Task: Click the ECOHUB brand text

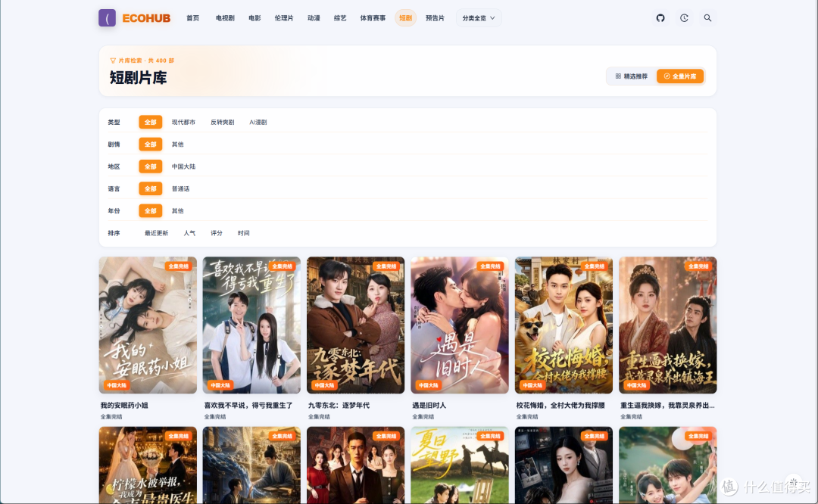Action: point(146,17)
